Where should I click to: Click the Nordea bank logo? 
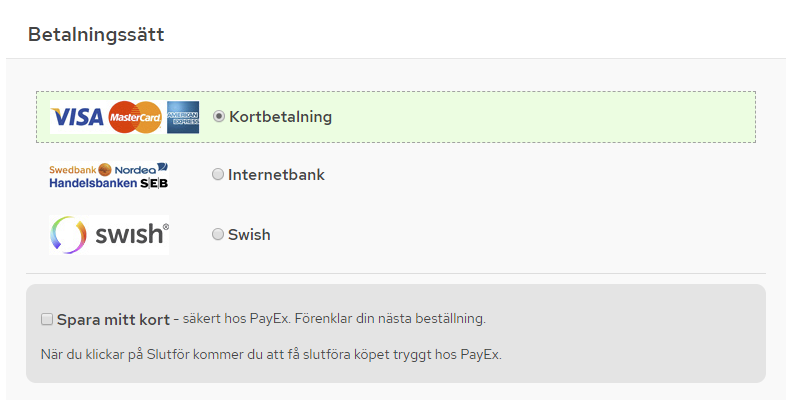141,169
